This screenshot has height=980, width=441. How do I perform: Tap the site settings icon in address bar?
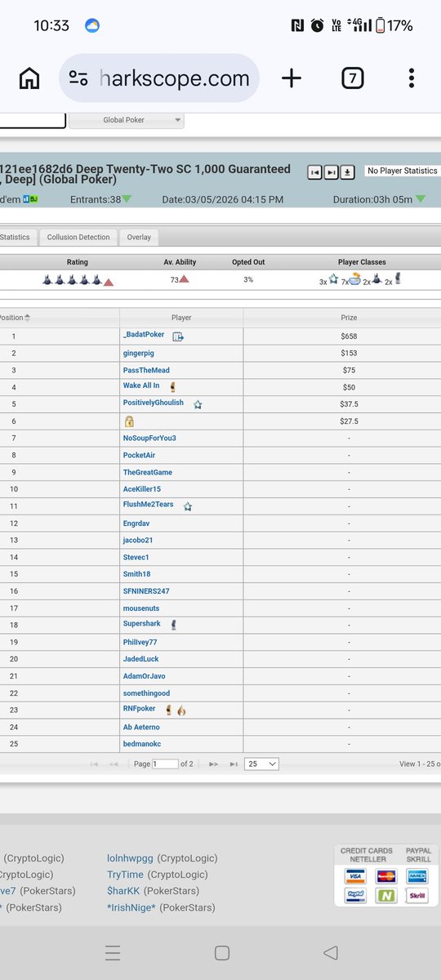point(78,78)
